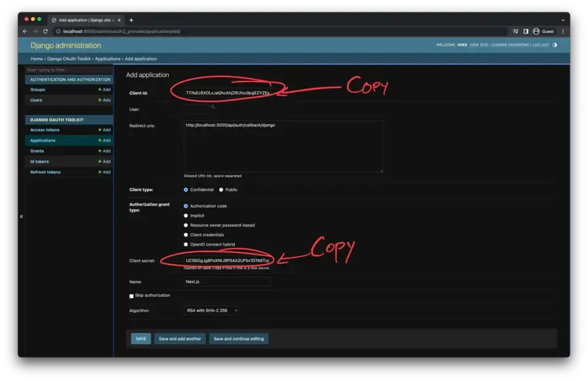Image resolution: width=588 pixels, height=381 pixels.
Task: Open the Algorithm dropdown
Action: (211, 311)
